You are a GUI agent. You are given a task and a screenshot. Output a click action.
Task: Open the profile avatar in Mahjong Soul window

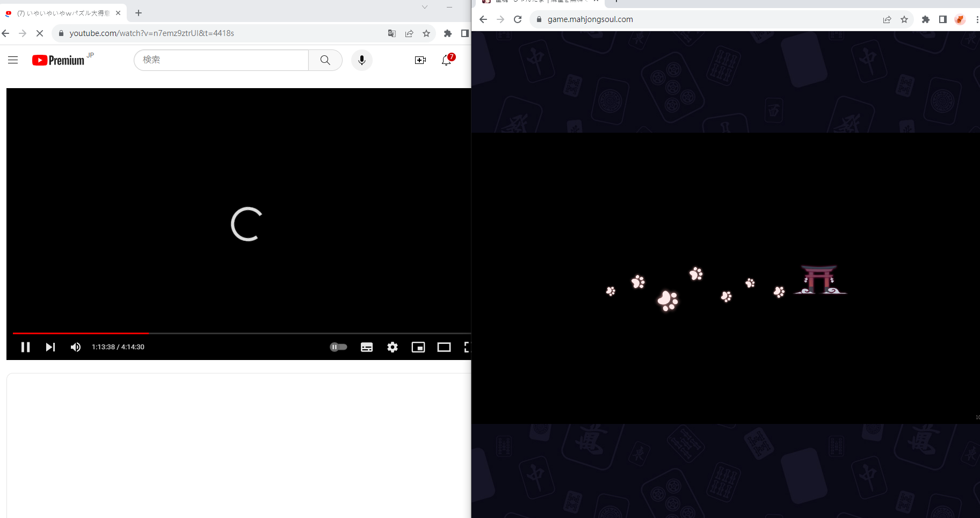960,19
